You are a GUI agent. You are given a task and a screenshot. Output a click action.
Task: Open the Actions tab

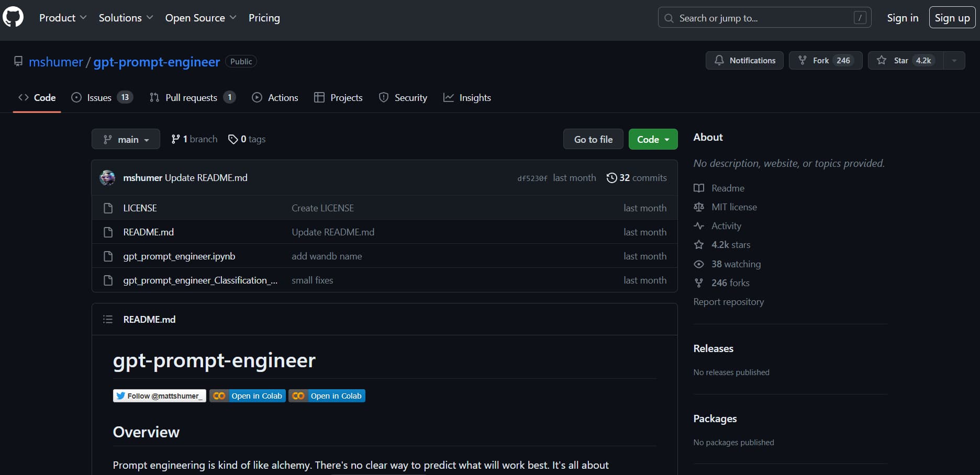coord(275,97)
